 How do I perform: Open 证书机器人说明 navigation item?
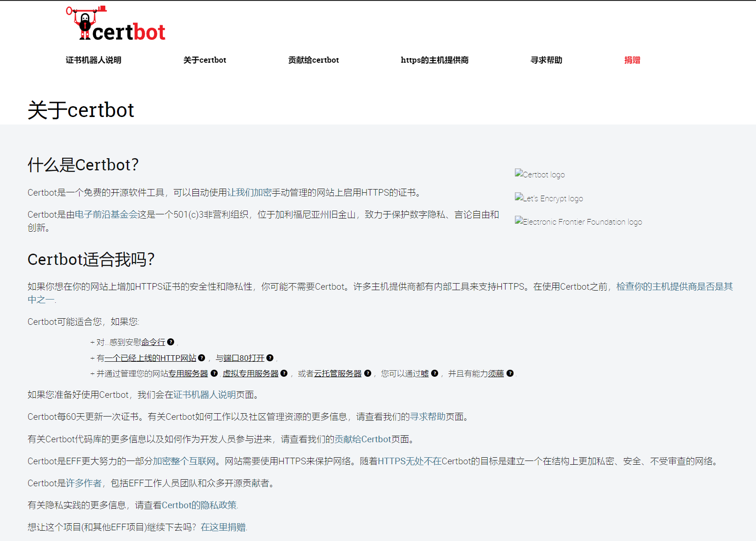pyautogui.click(x=94, y=60)
